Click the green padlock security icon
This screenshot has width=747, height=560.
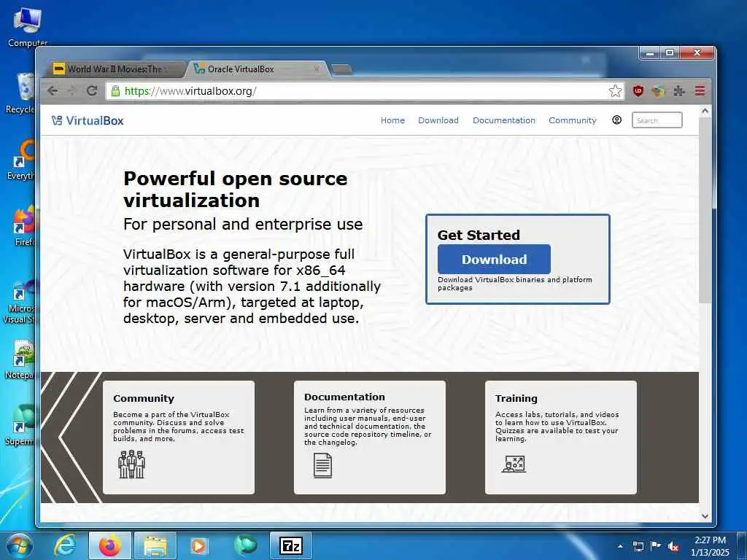(x=115, y=90)
